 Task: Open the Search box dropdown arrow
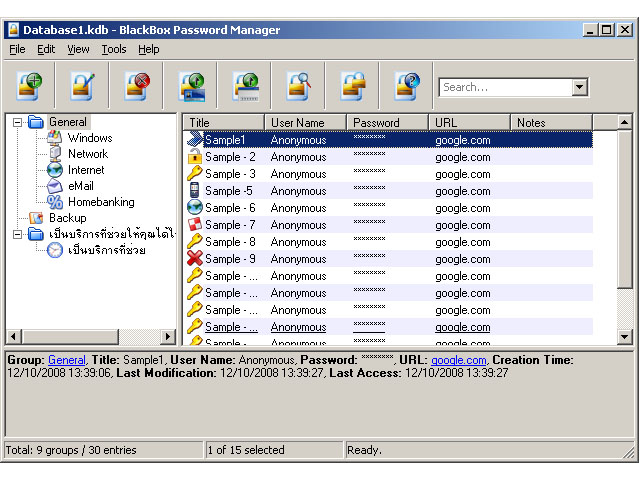579,87
